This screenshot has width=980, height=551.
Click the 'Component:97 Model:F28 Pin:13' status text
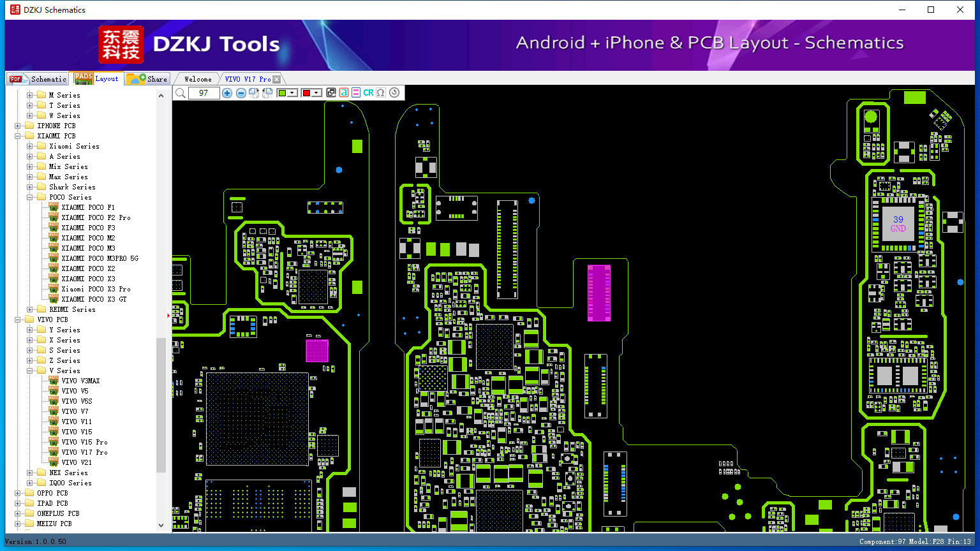(915, 541)
